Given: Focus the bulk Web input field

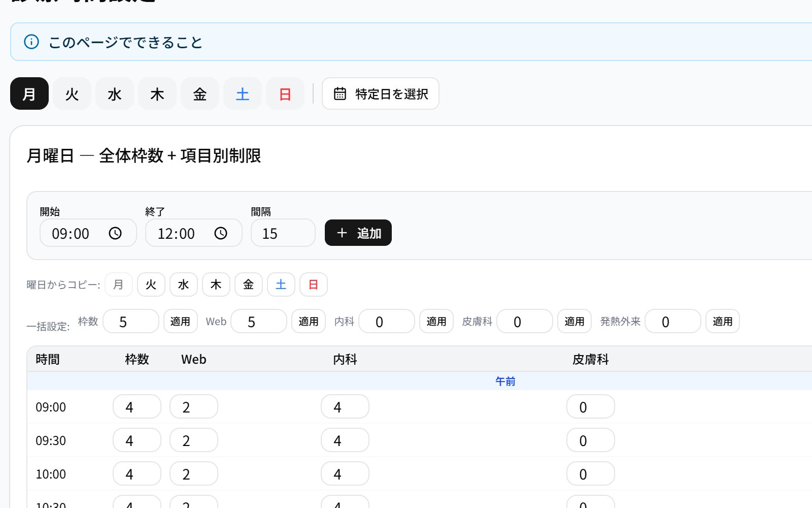Looking at the screenshot, I should pos(259,321).
